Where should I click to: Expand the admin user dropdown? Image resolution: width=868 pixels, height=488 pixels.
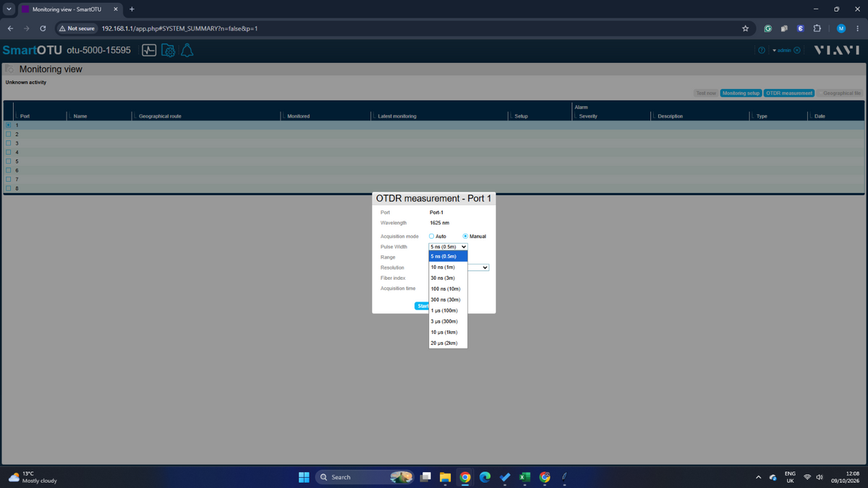pyautogui.click(x=782, y=51)
